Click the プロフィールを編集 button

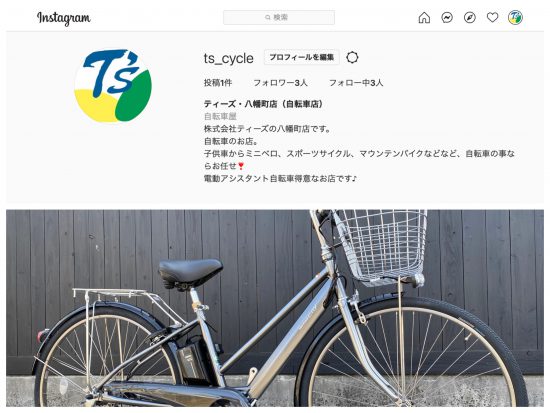302,57
